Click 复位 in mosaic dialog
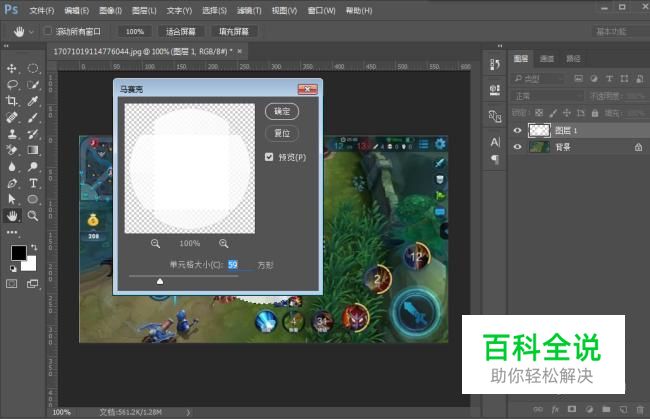 (282, 133)
